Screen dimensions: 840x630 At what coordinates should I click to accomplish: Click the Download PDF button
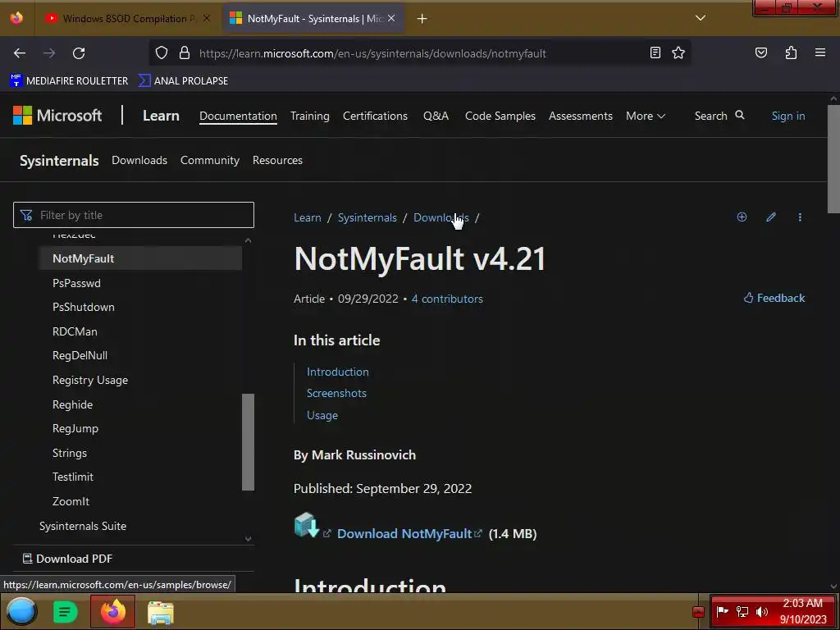tap(67, 559)
